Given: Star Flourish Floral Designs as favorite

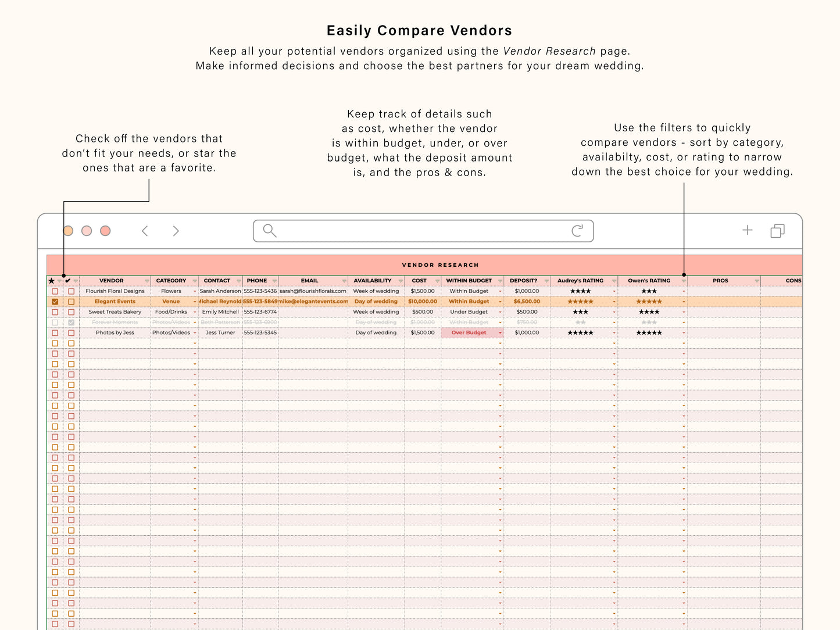Looking at the screenshot, I should pyautogui.click(x=55, y=291).
